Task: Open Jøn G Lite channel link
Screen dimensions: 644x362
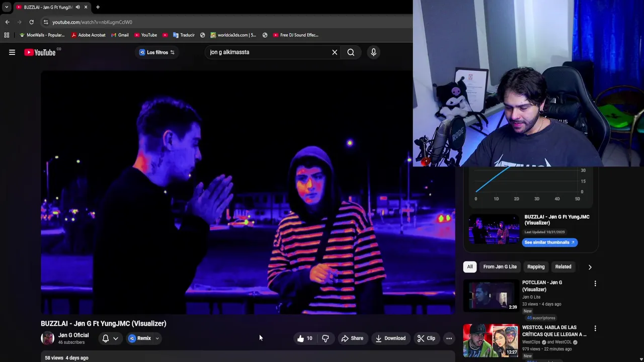Action: 531,297
